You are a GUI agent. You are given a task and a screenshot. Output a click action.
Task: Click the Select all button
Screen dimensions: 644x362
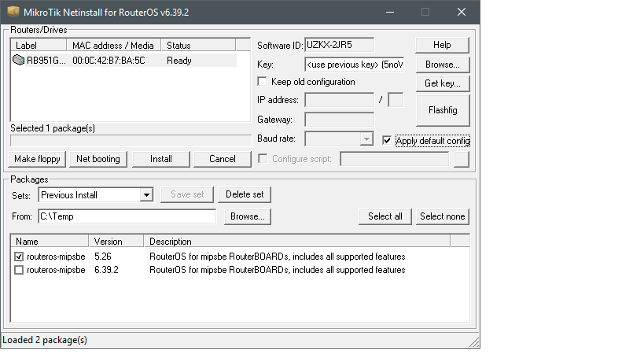[x=385, y=216]
